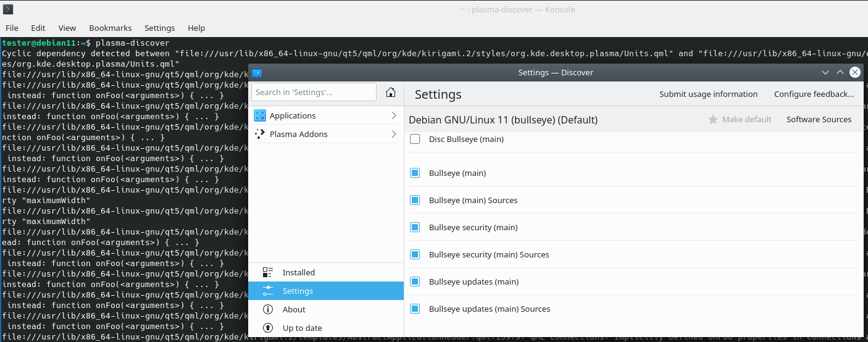The width and height of the screenshot is (868, 342).
Task: Toggle Bullseye (main) Sources checkbox
Action: tap(415, 200)
